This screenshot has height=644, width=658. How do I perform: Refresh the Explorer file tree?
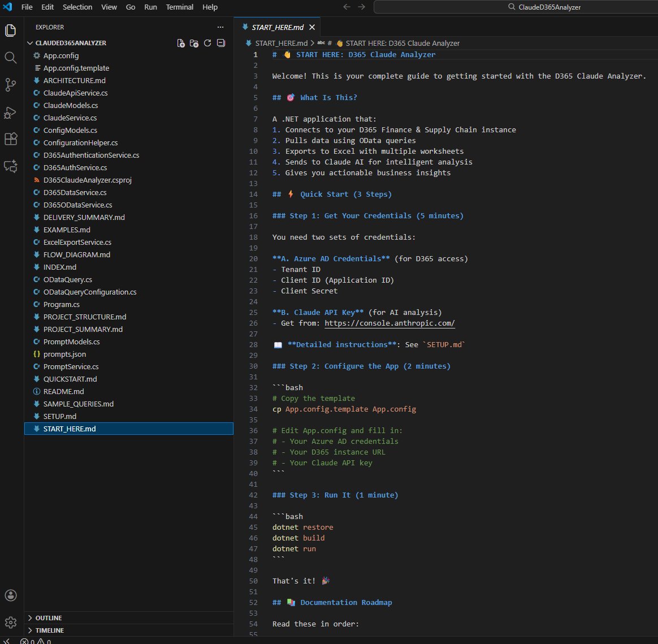tap(207, 43)
